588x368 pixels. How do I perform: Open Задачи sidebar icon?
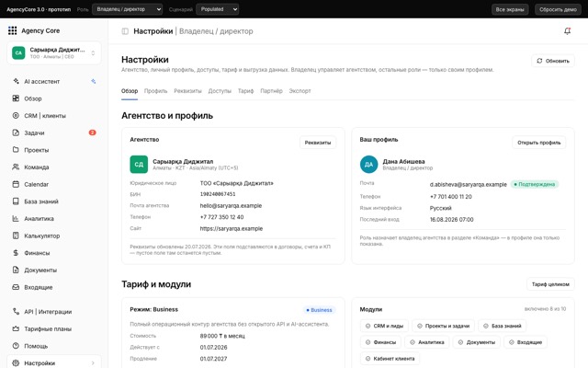click(x=16, y=132)
